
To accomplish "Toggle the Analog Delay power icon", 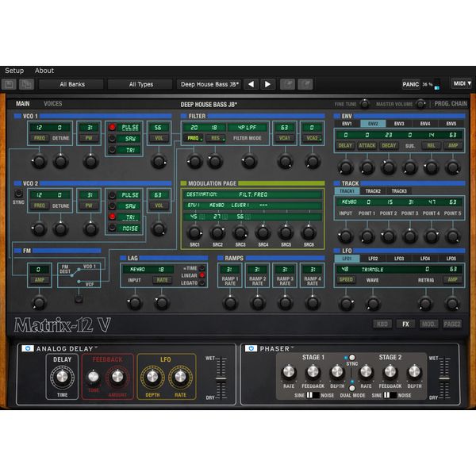I will pyautogui.click(x=28, y=348).
